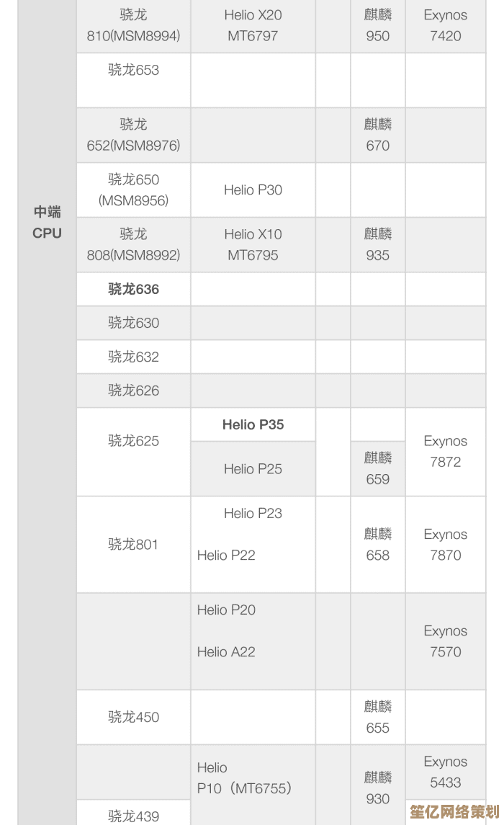Click the Helio P10 (MT6755) cell
504x825 pixels.
[245, 779]
